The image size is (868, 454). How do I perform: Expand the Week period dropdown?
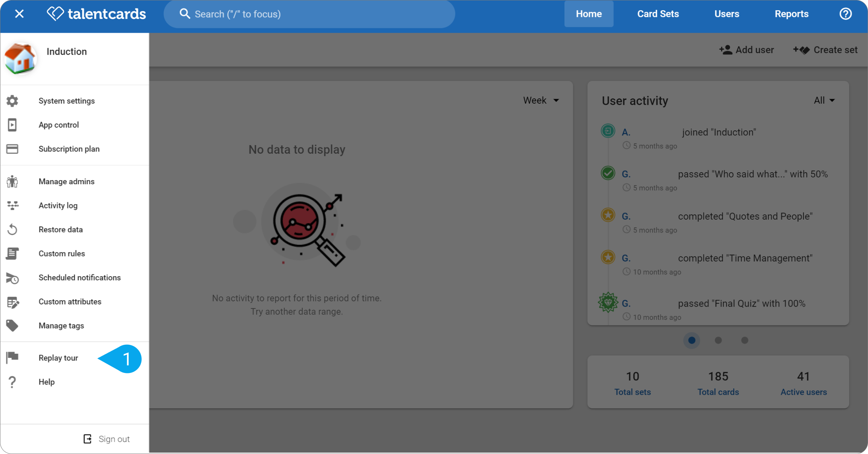[x=541, y=100]
